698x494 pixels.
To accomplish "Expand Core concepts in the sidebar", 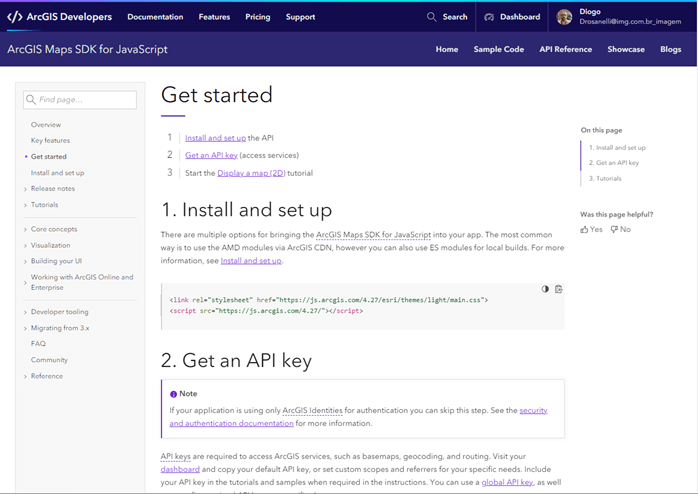I will [25, 229].
